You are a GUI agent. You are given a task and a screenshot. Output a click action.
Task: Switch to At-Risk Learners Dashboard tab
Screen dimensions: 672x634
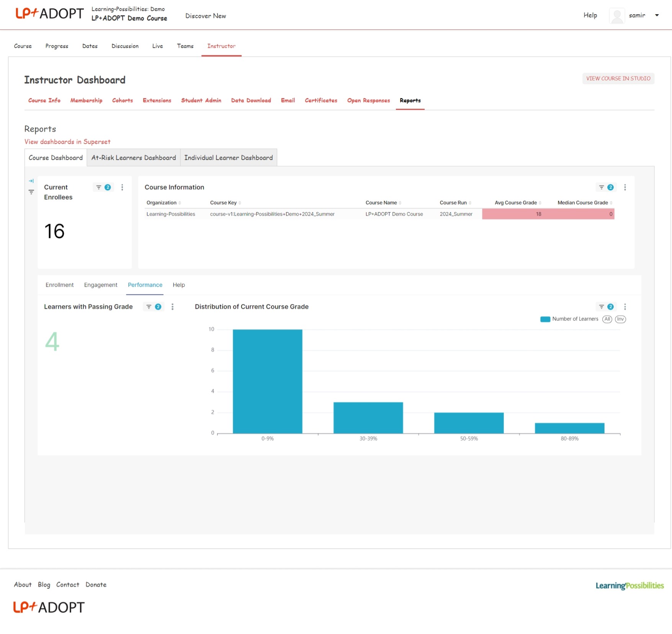[x=134, y=158]
